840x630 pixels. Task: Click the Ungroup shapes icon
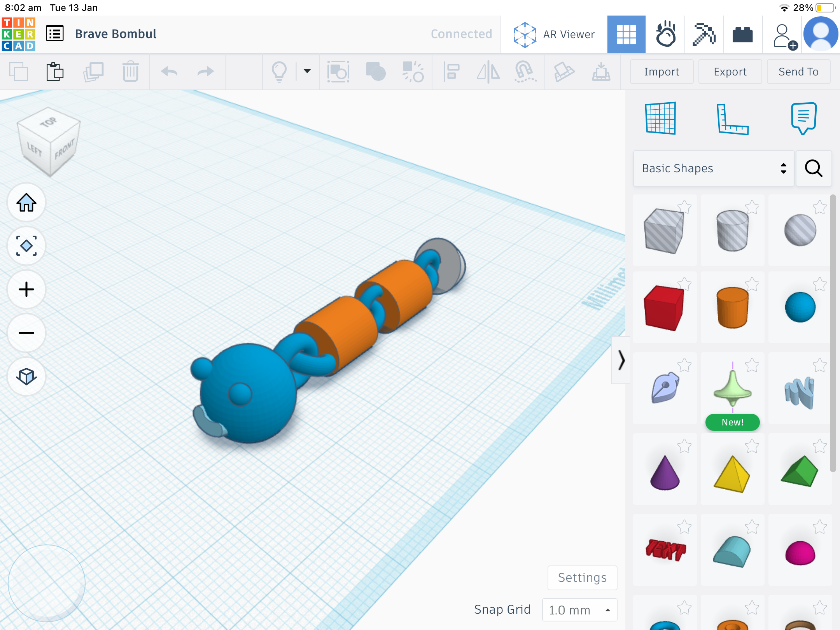(413, 72)
